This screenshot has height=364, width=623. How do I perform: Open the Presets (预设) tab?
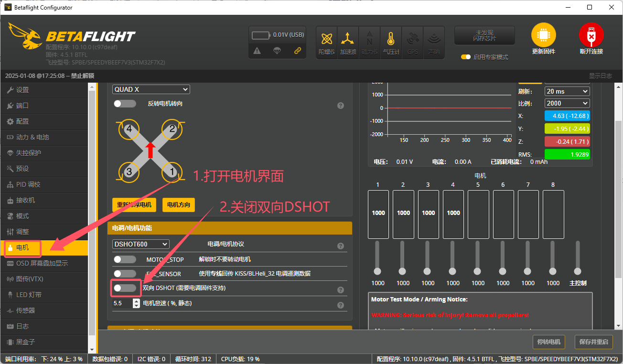click(44, 169)
